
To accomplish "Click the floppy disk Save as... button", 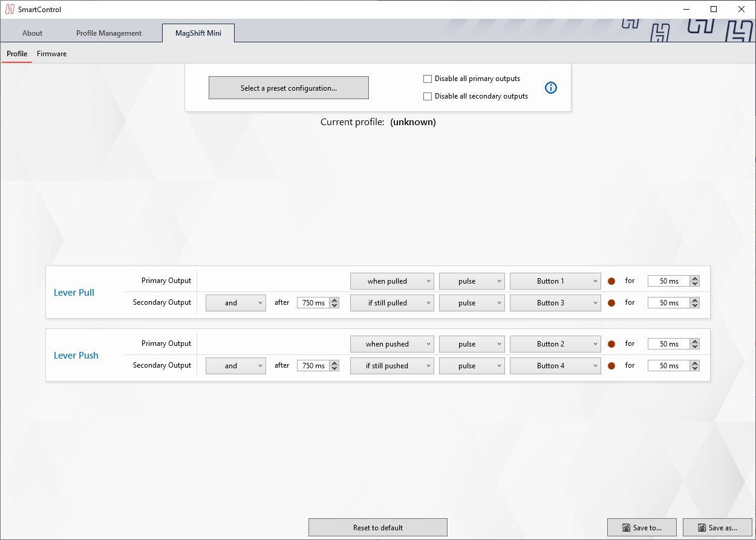I will coord(717,527).
